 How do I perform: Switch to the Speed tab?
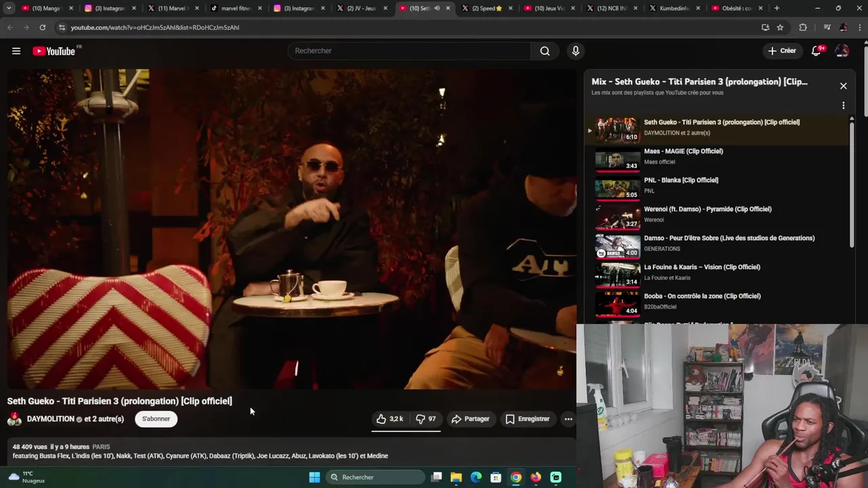coord(487,8)
